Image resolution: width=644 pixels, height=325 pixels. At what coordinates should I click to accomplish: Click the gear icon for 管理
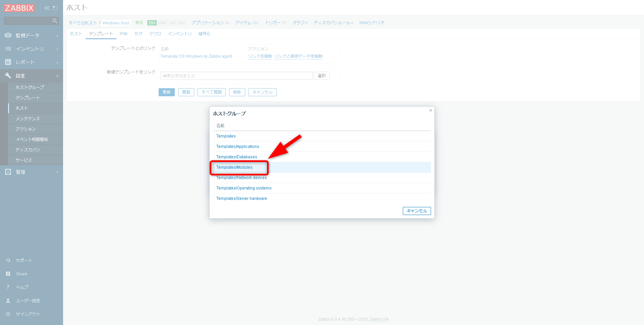click(8, 172)
